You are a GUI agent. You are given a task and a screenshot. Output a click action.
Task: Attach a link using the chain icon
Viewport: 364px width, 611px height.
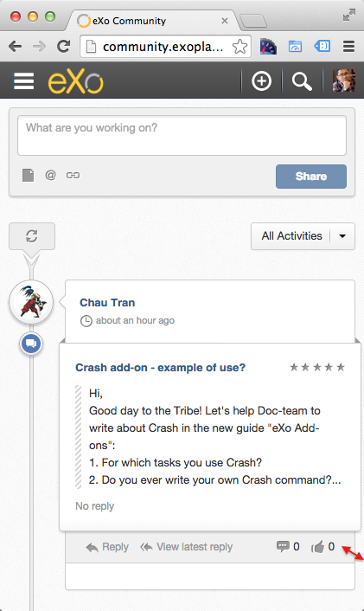pos(73,176)
